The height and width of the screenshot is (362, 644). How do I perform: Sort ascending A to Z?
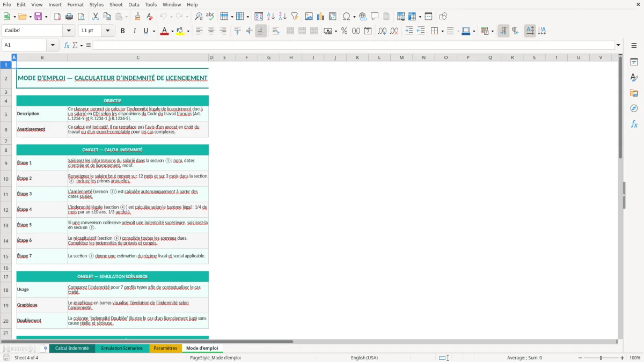coord(271,17)
